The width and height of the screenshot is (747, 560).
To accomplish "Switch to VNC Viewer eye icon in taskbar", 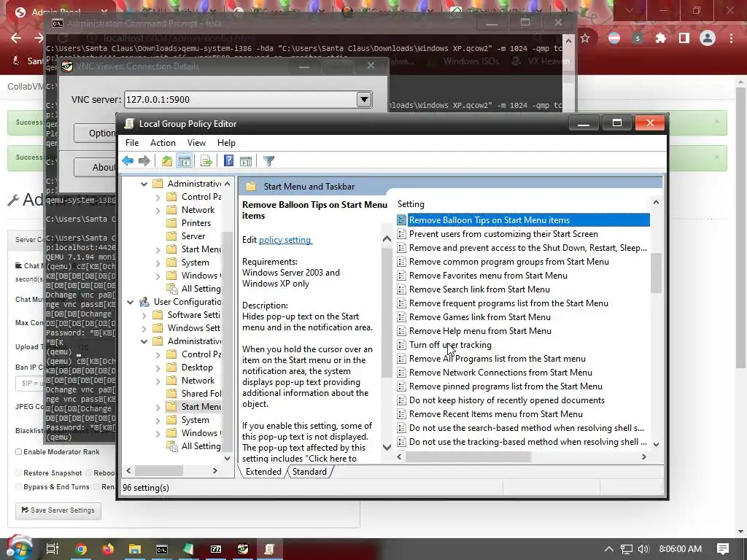I will (x=243, y=549).
